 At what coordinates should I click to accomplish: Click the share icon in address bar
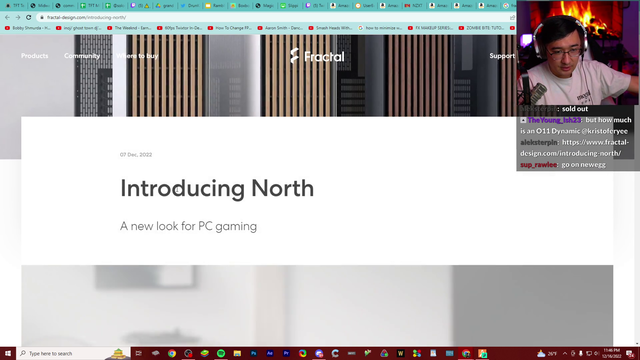coord(512,18)
